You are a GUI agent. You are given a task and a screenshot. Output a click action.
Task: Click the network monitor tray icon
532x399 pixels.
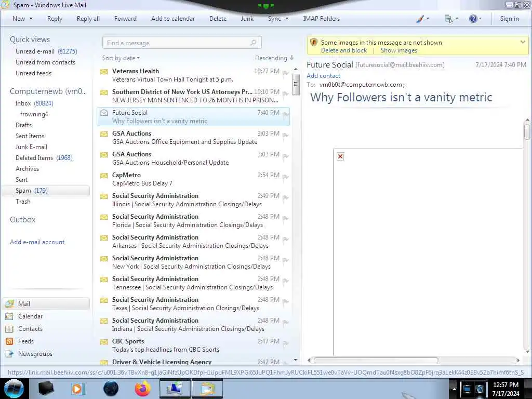point(467,389)
